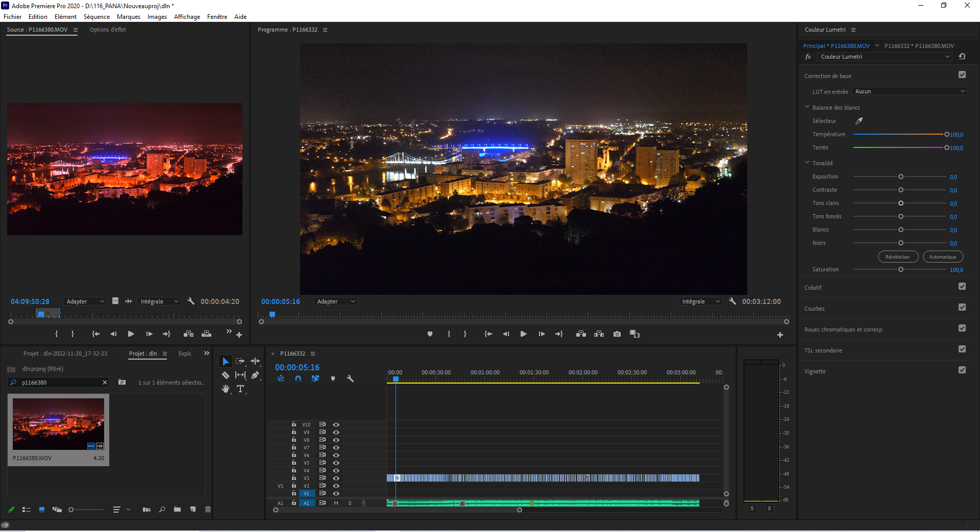Switch to Options d'effet tab
The height and width of the screenshot is (532, 980).
click(x=108, y=30)
